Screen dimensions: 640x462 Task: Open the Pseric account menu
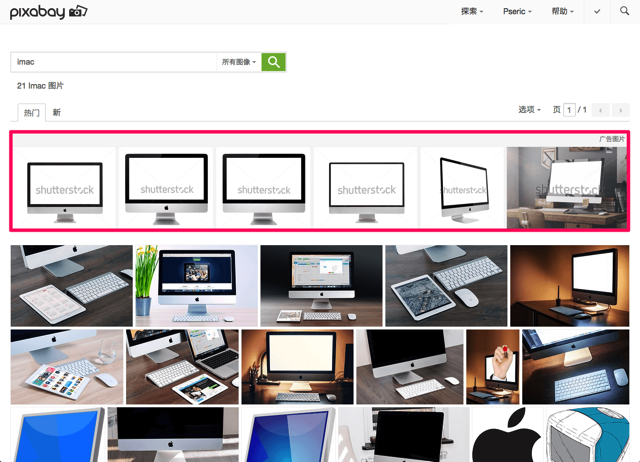[517, 11]
